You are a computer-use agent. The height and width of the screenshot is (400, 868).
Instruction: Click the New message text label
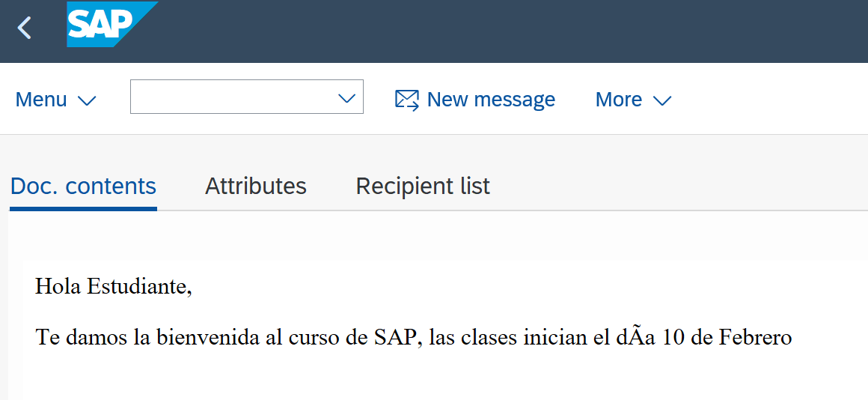point(491,100)
